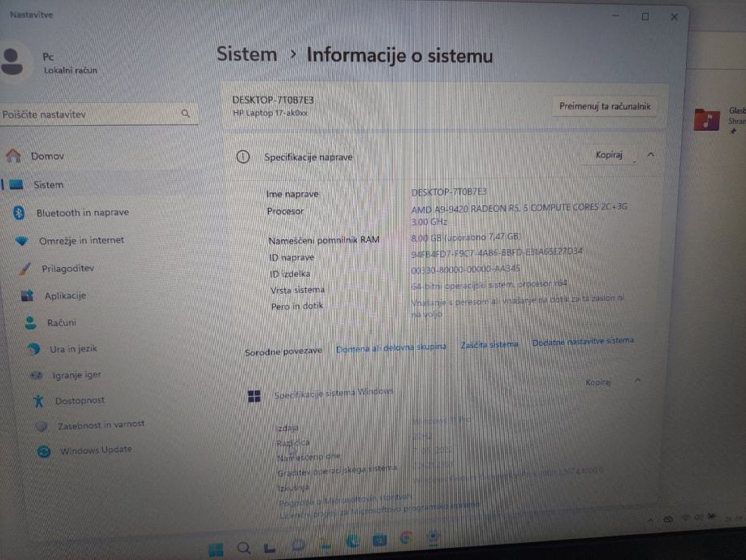Click the Dostopnost accessibility icon
Image resolution: width=746 pixels, height=560 pixels.
tap(39, 401)
